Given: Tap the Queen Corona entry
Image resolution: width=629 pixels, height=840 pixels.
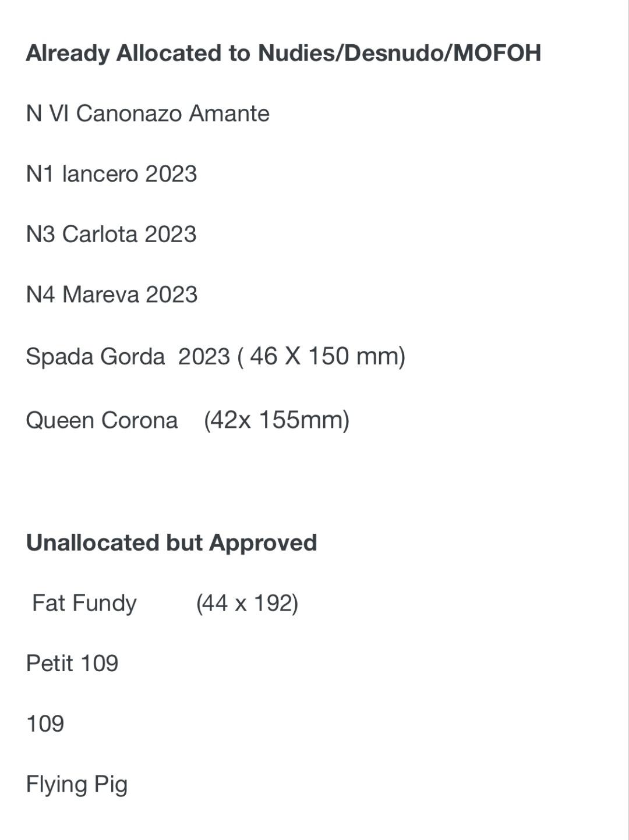Looking at the screenshot, I should [102, 420].
